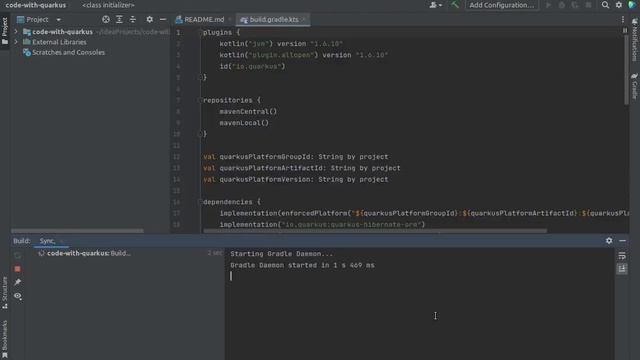Open the user account dropdown icon
640x360 pixels.
point(435,5)
